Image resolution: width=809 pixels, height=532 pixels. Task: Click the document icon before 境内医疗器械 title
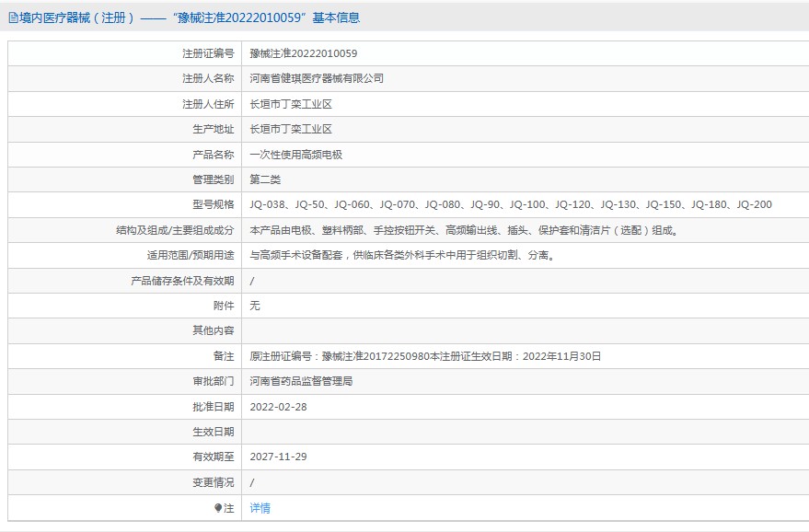(x=13, y=18)
